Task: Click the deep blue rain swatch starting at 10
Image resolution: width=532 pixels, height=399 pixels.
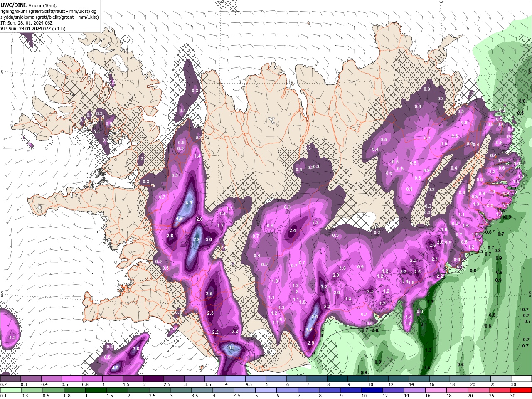Action: tap(372, 390)
